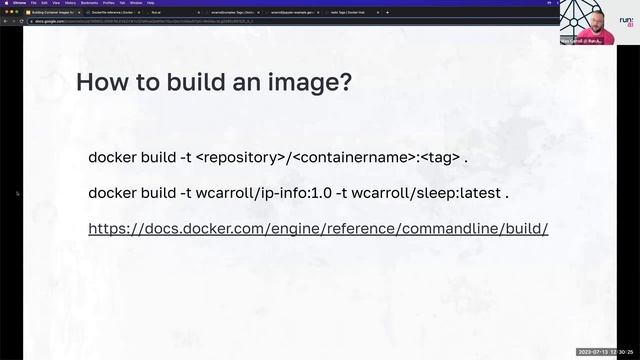640x360 pixels.
Task: Switch to the Run:ai tab
Action: tap(173, 13)
